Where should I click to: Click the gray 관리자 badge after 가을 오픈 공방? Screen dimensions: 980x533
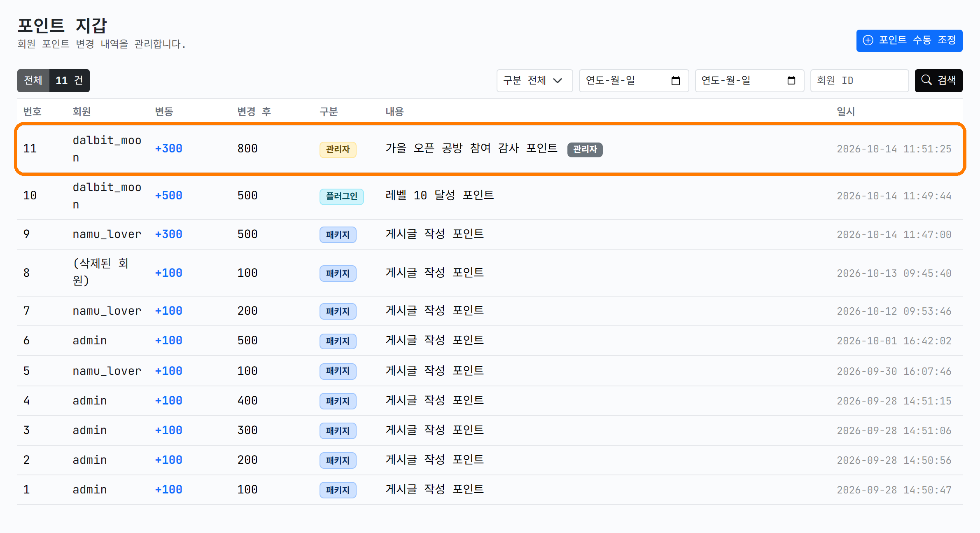point(585,149)
